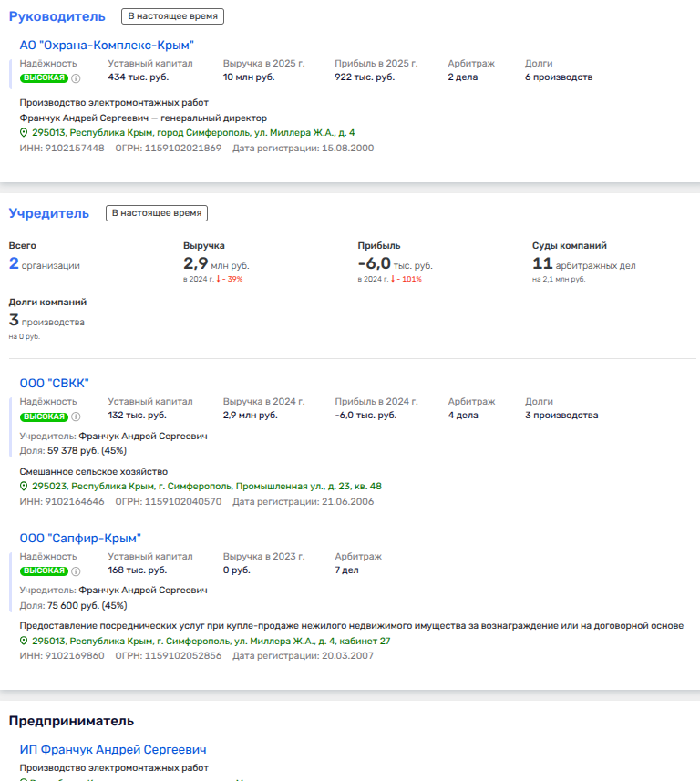Click ВЫСОКАЯ reliability badge of ООО СВКК

(x=44, y=416)
